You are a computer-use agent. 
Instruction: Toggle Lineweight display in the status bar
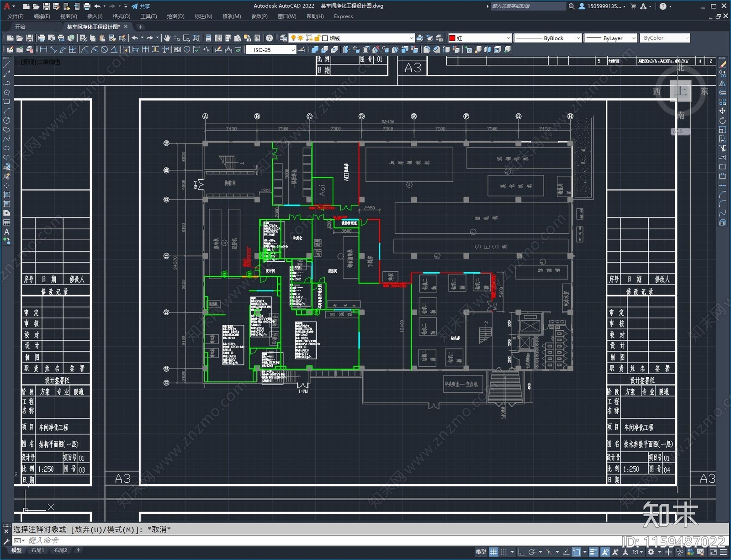(594, 552)
